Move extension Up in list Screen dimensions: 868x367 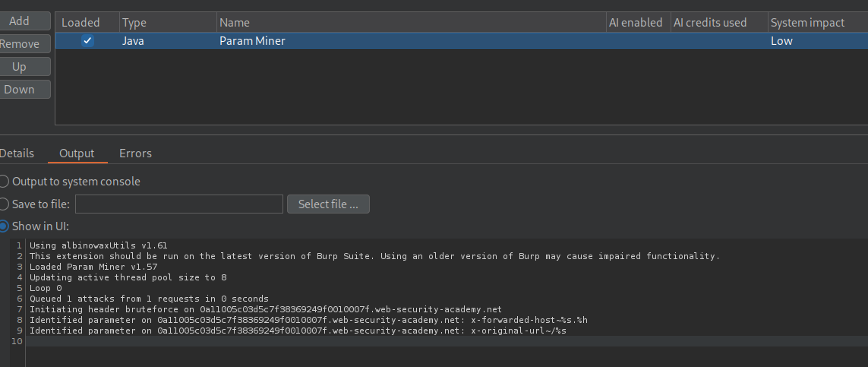pos(20,66)
